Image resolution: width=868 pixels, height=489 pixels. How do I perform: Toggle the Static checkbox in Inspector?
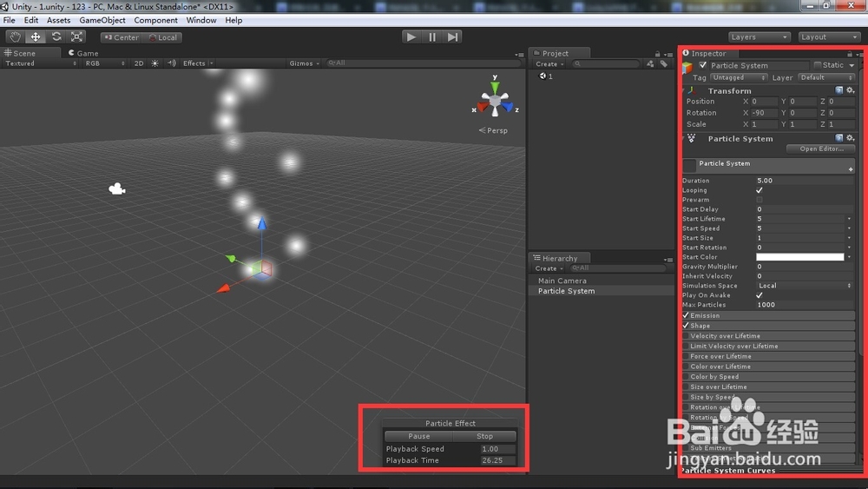pyautogui.click(x=818, y=65)
